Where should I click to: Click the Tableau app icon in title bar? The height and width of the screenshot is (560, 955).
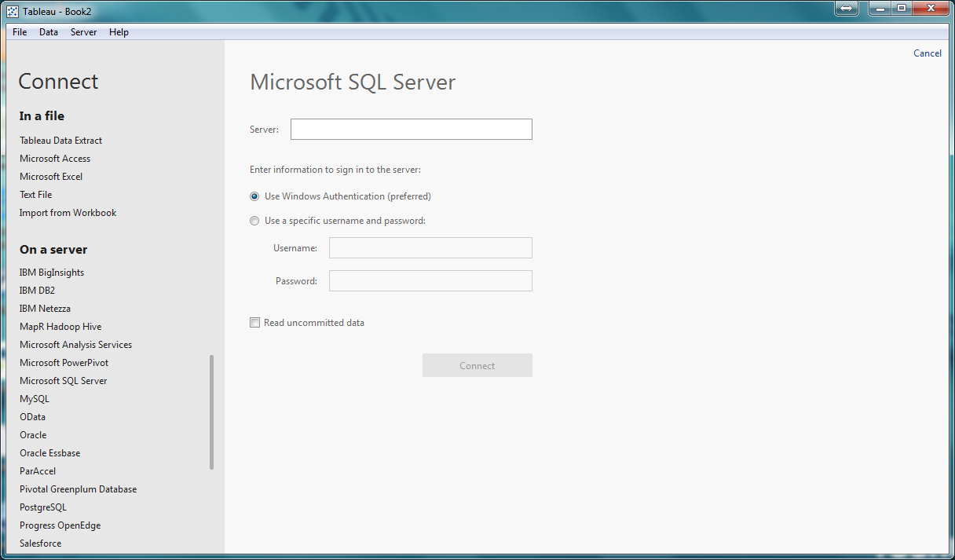pos(13,12)
